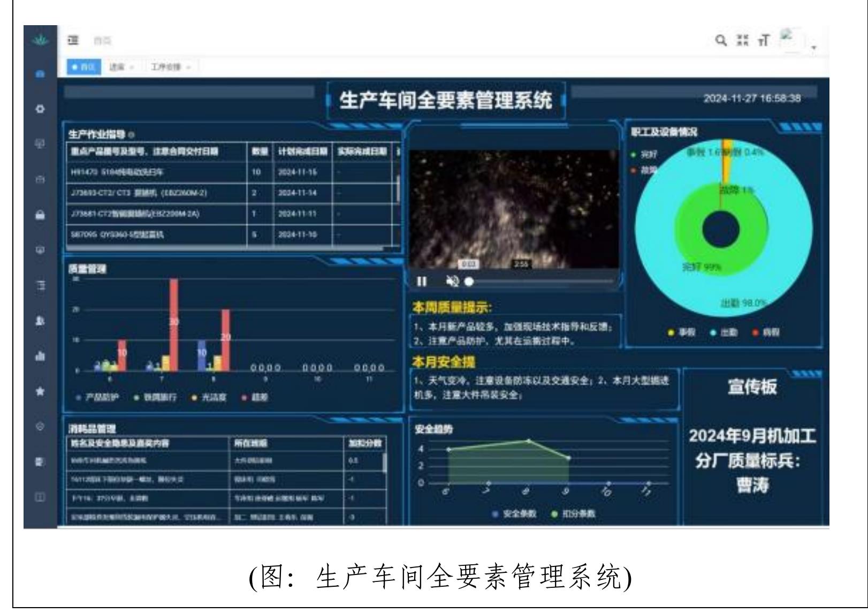The height and width of the screenshot is (613, 868).
Task: Click the red bar labeled 20
Action: [225, 340]
